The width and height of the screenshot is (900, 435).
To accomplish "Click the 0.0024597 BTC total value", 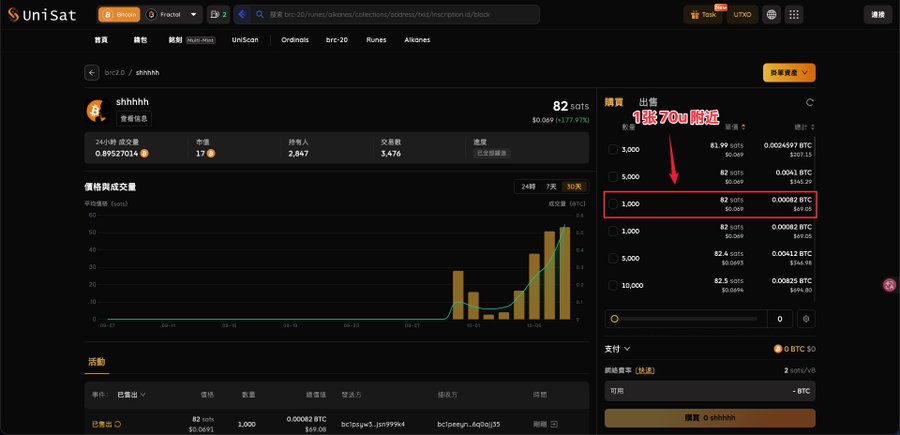I will pos(788,145).
